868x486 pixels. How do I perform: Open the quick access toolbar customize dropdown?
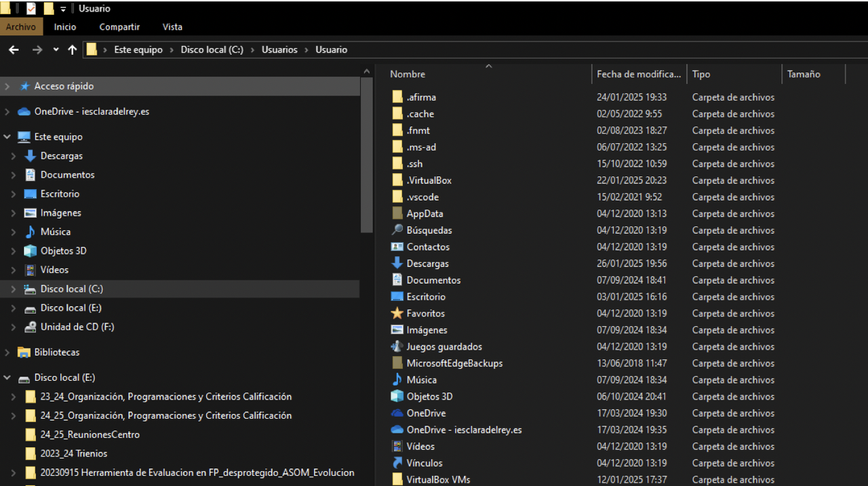63,9
